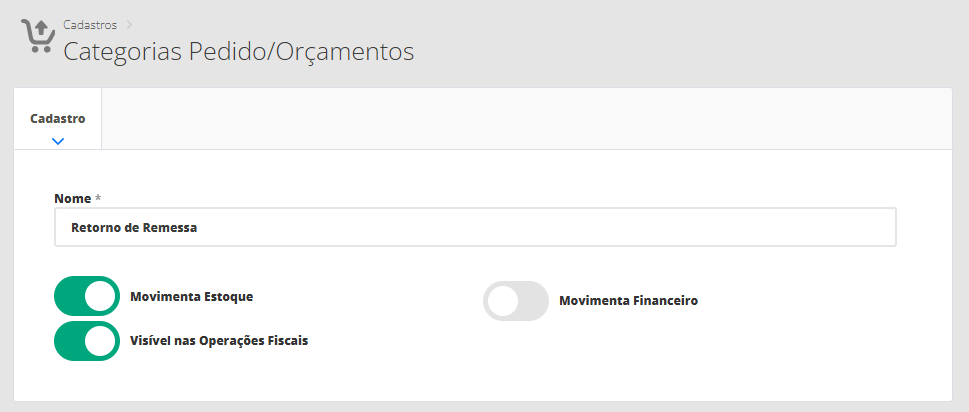Click the required asterisk beside Nome
The width and height of the screenshot is (969, 412).
98,198
